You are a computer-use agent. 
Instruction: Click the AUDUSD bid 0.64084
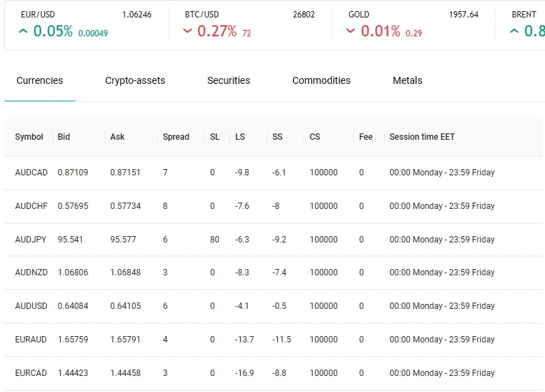point(73,306)
